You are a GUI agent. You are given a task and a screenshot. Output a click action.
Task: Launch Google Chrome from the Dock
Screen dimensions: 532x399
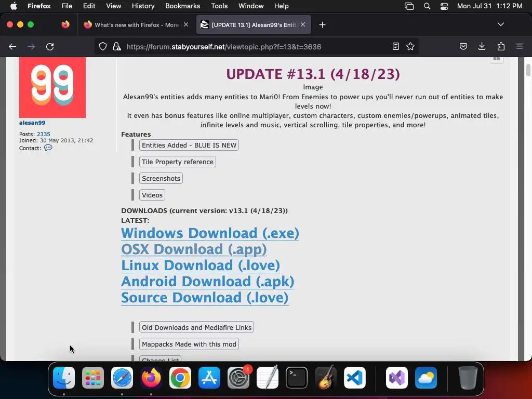[x=180, y=378]
